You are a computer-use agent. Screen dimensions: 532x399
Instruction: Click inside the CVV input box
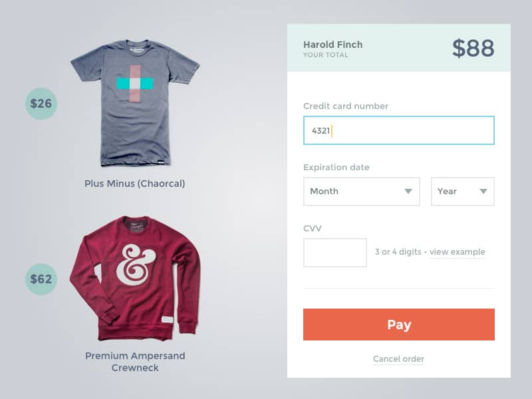pyautogui.click(x=334, y=252)
